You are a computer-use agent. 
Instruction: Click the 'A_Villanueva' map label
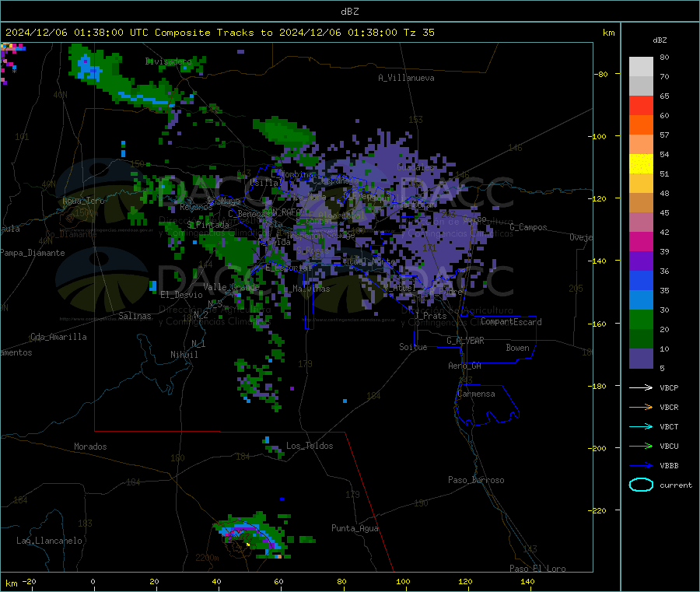coord(406,78)
